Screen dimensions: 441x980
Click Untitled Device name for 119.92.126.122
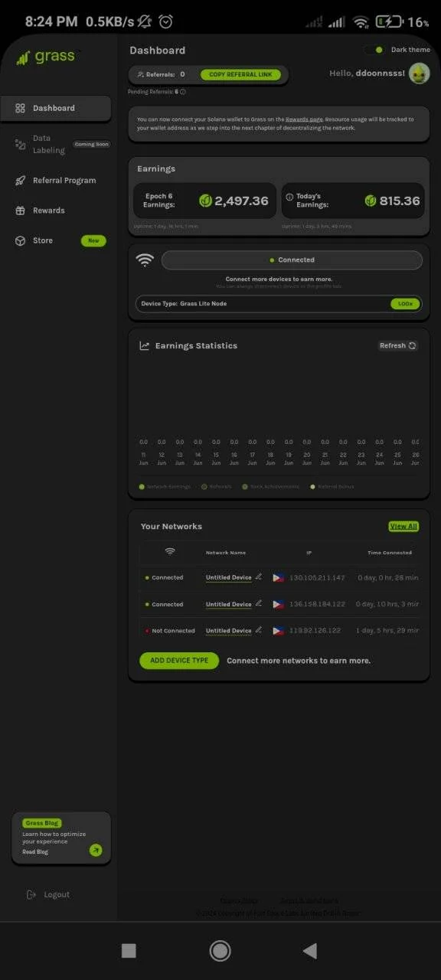(x=228, y=631)
